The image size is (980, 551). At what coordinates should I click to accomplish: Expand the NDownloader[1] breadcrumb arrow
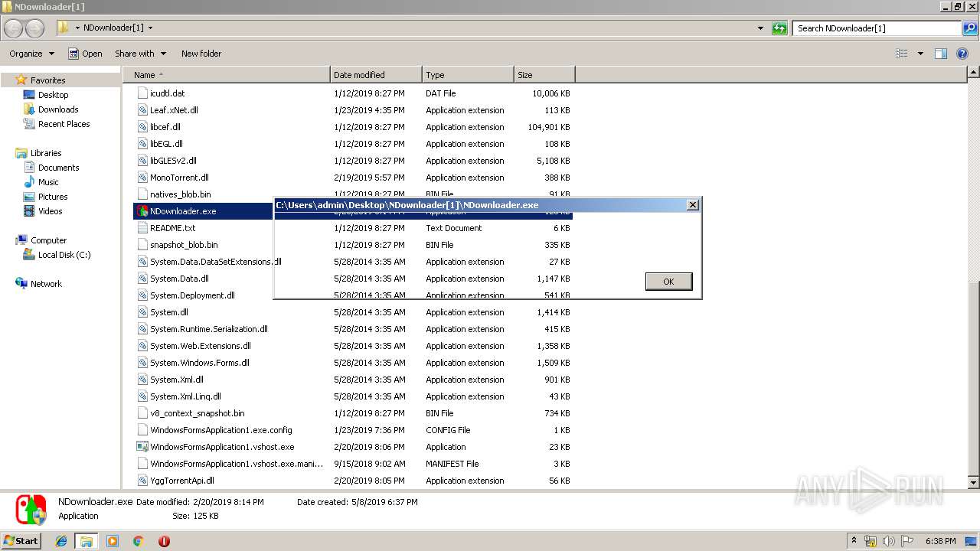point(150,28)
